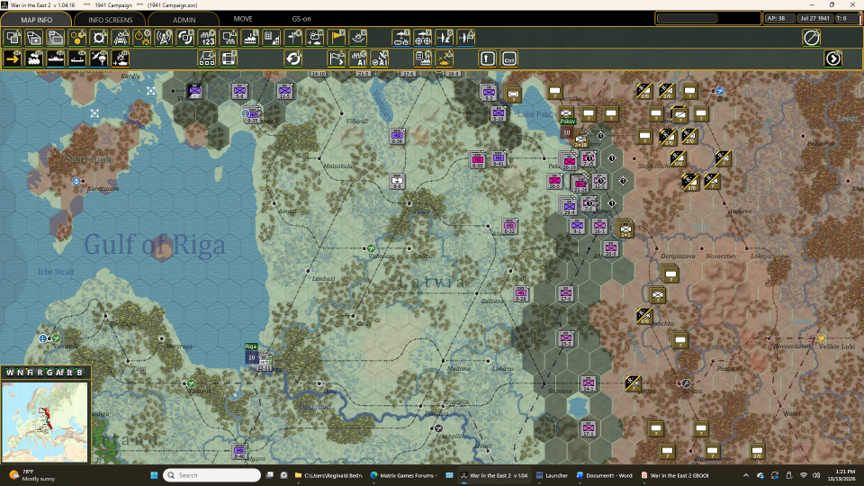The width and height of the screenshot is (864, 486).
Task: Select the Pskov city marker on map
Action: 567,129
